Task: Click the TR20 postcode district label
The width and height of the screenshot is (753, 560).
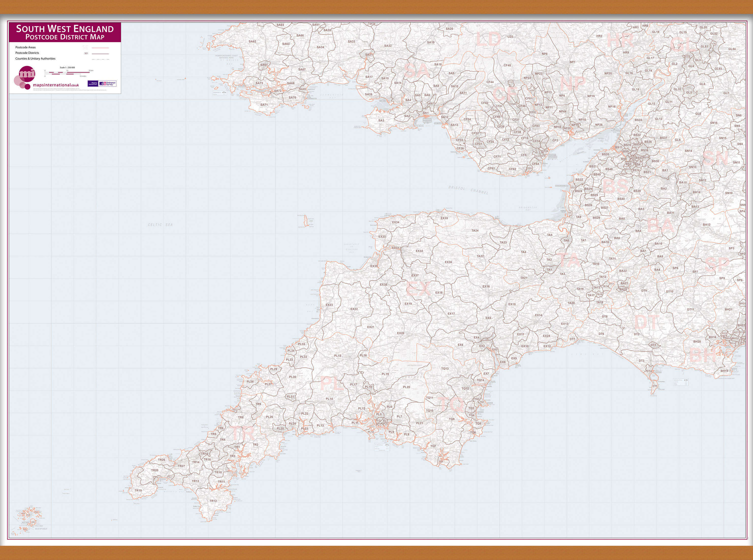Action: pos(155,470)
